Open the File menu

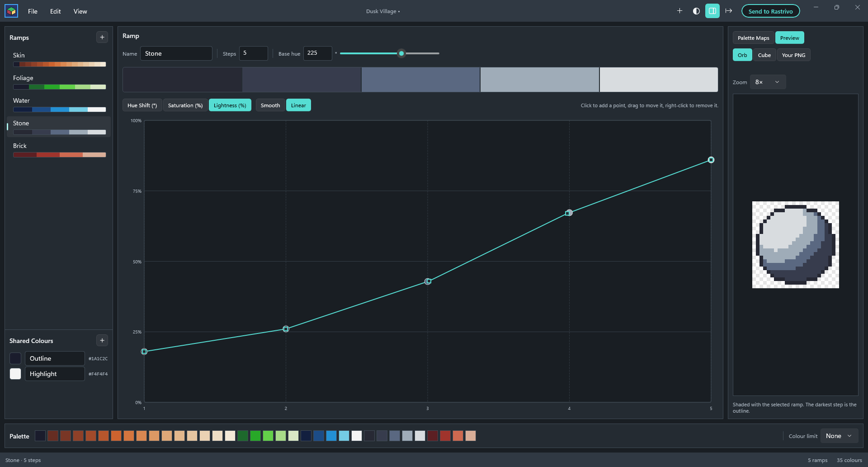33,11
